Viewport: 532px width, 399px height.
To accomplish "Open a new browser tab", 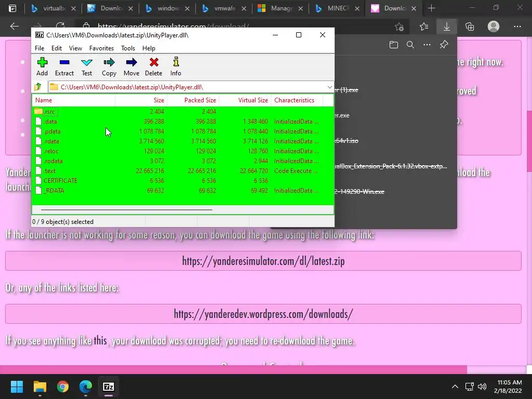I will pyautogui.click(x=431, y=8).
